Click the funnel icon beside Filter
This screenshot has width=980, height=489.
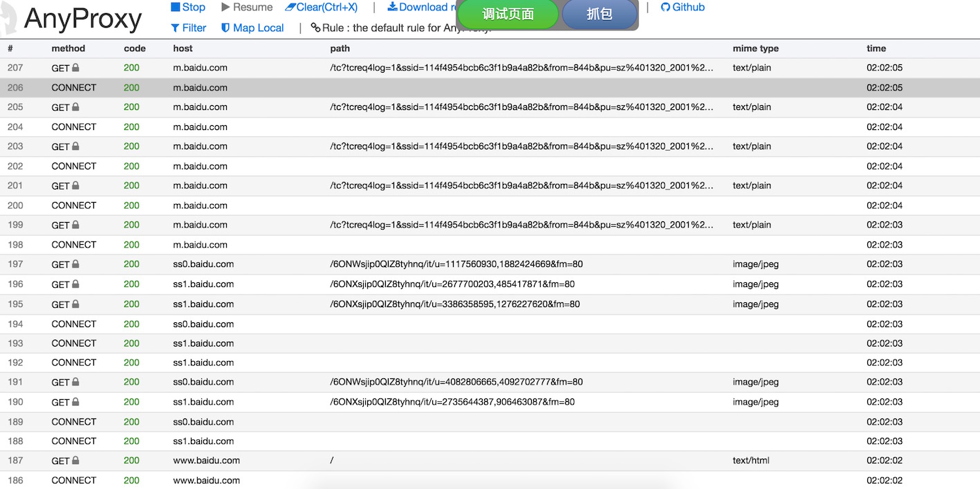175,28
